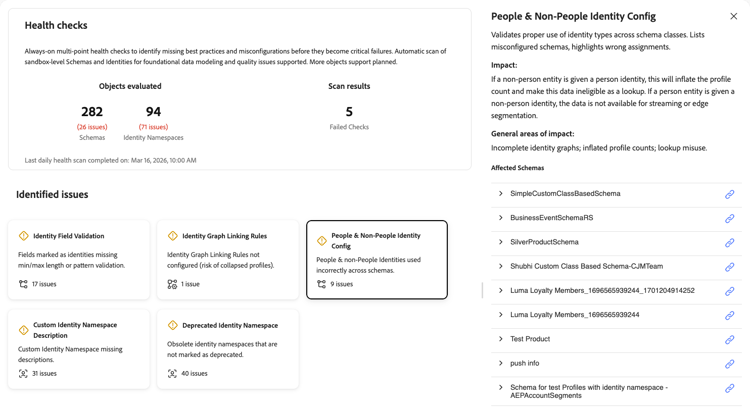Click the 71 issues identity namespaces link

point(153,127)
